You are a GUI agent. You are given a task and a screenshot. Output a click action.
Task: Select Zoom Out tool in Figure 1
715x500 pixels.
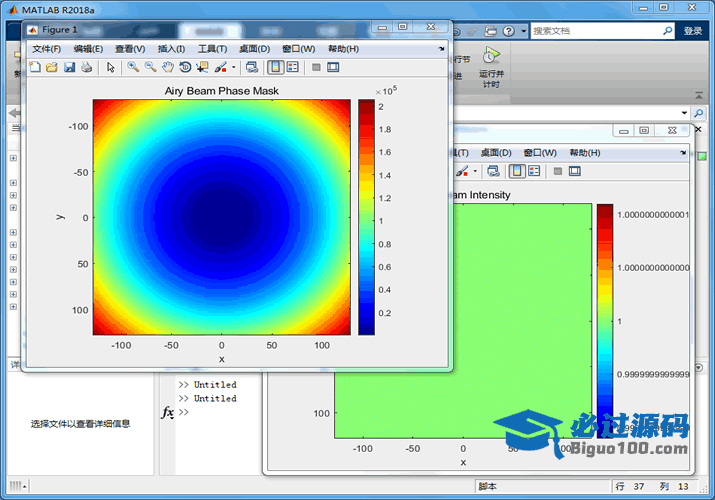[150, 67]
